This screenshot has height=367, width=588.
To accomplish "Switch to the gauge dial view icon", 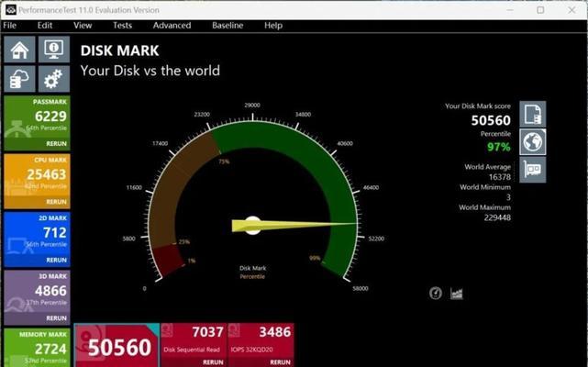I will (x=436, y=293).
